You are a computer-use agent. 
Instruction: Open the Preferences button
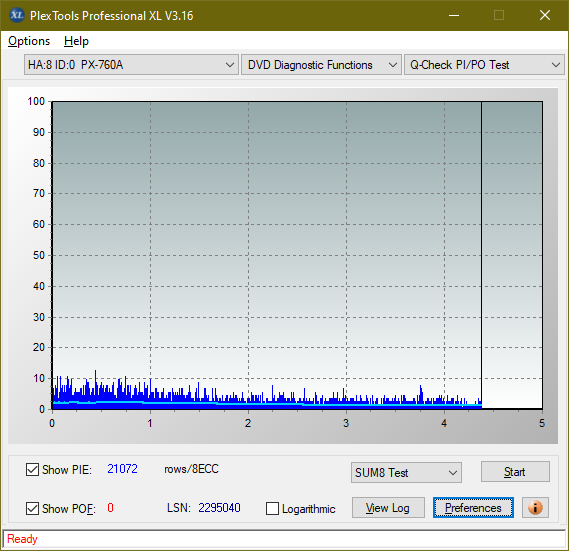pyautogui.click(x=473, y=507)
